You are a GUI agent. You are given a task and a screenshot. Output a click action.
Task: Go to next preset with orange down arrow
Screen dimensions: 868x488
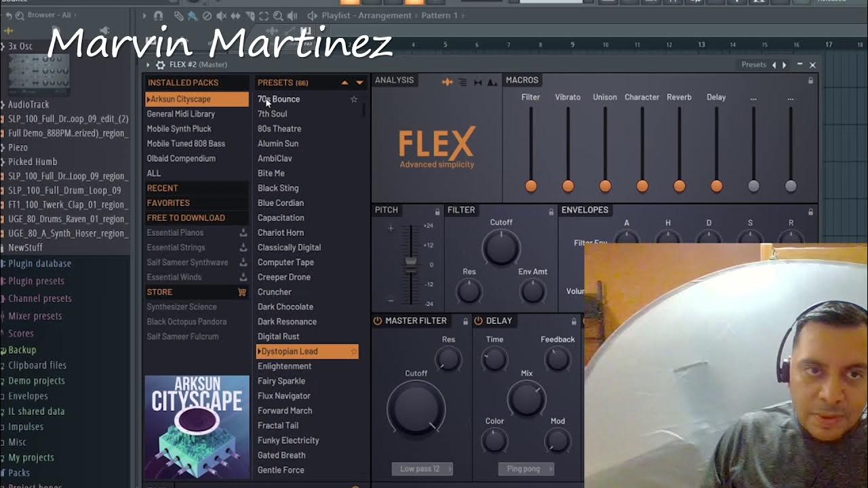click(359, 83)
